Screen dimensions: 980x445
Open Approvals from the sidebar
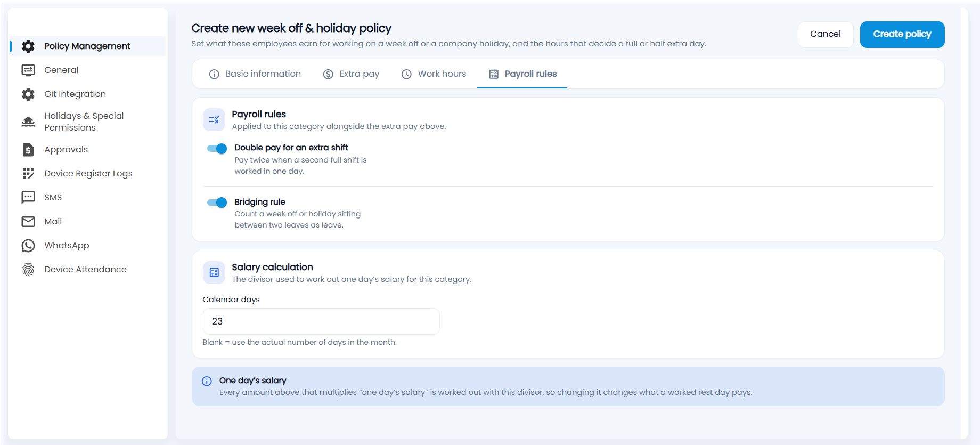pos(88,150)
